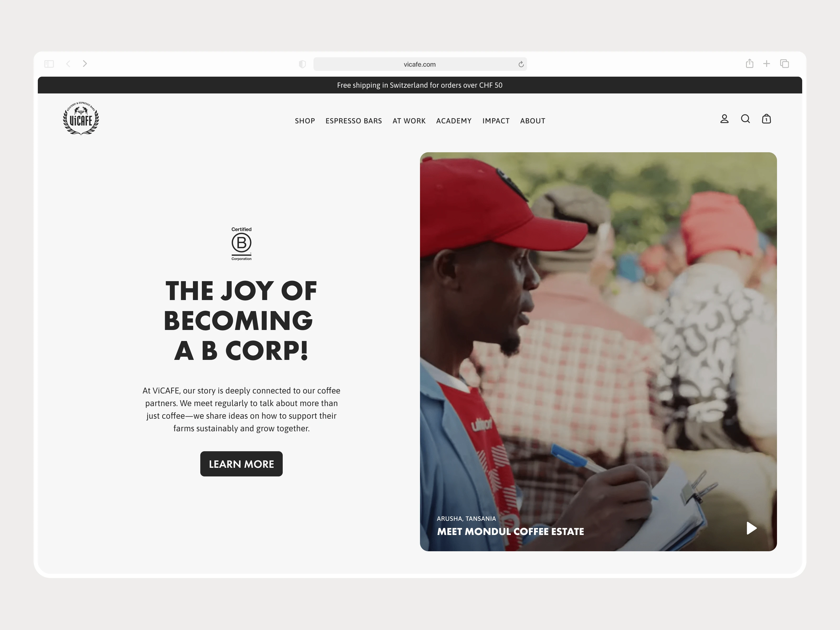Play the Mondul Coffee Estate video
The image size is (840, 630).
click(x=752, y=528)
